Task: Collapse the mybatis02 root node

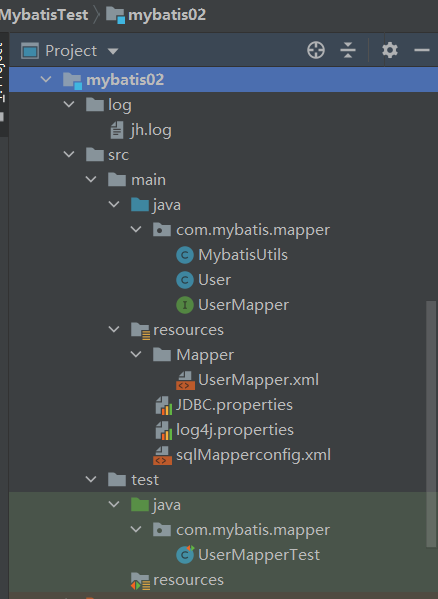Action: (46, 79)
